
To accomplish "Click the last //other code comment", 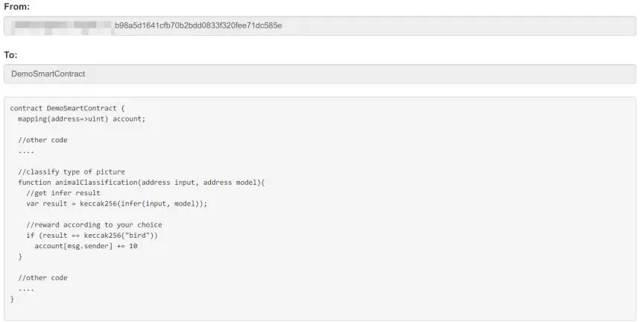I will 42,278.
